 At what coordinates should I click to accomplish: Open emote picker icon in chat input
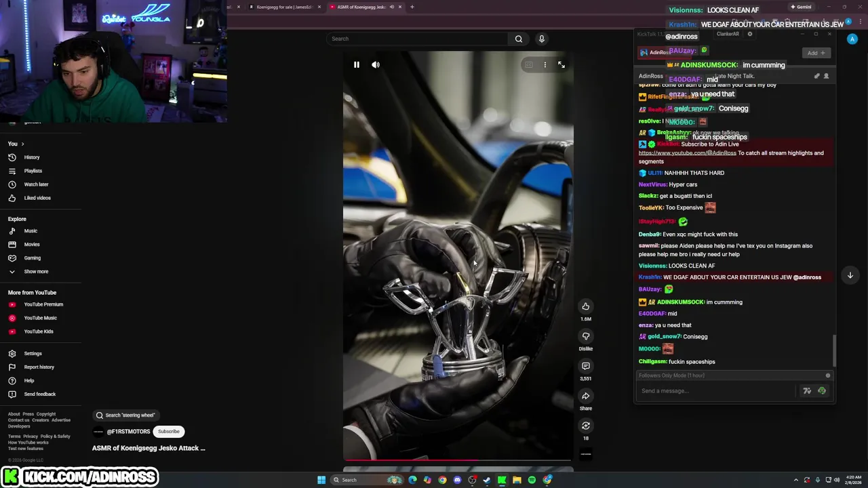click(x=822, y=391)
